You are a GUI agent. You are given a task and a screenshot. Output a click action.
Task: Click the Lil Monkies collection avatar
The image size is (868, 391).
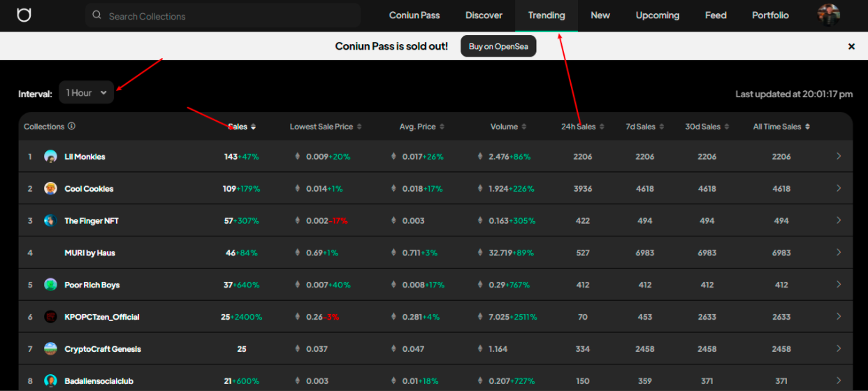point(50,157)
